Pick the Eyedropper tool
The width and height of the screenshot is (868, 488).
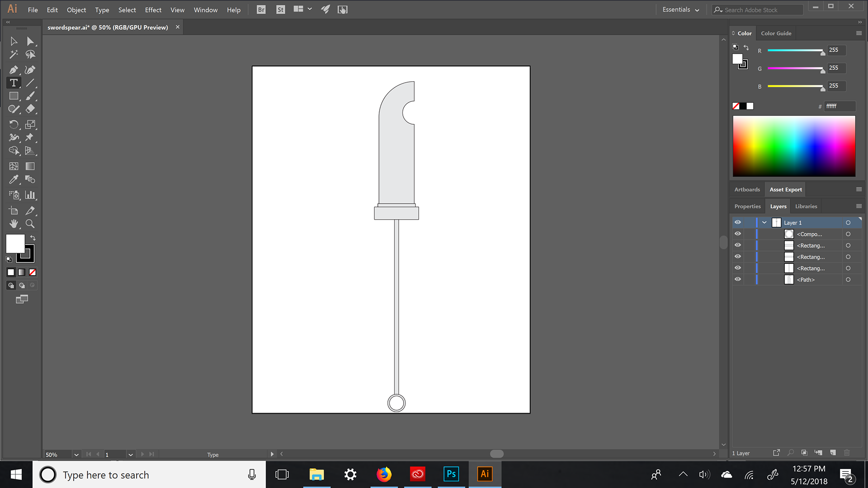click(x=14, y=180)
